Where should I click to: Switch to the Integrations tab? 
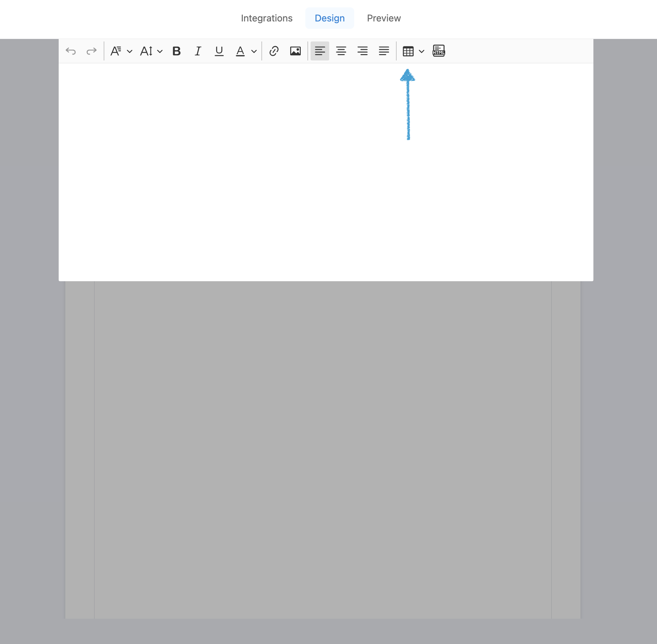point(267,18)
